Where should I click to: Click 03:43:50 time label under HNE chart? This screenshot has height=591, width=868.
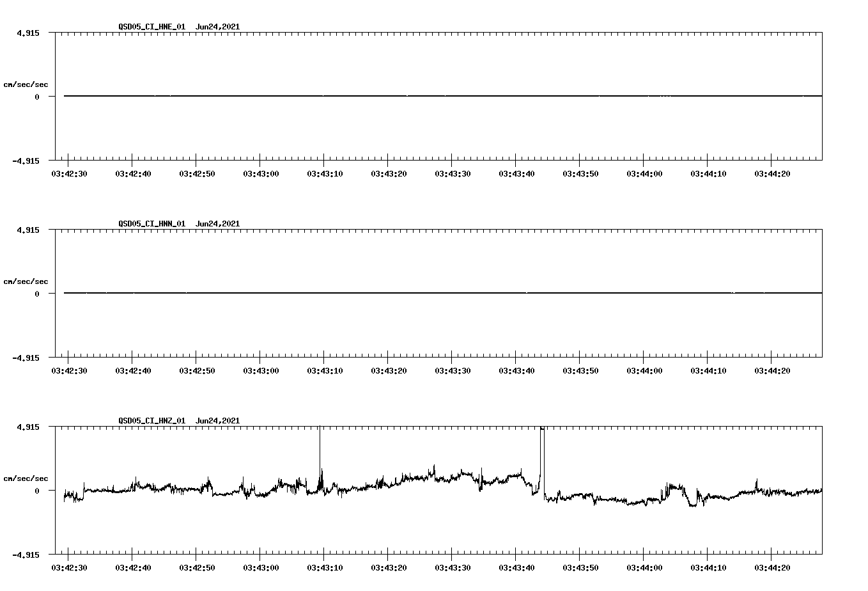tap(580, 173)
